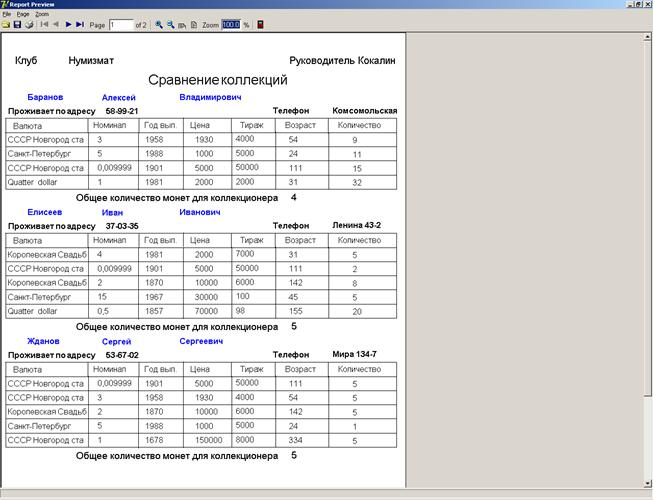
Task: Fit the page to window width
Action: (181, 24)
